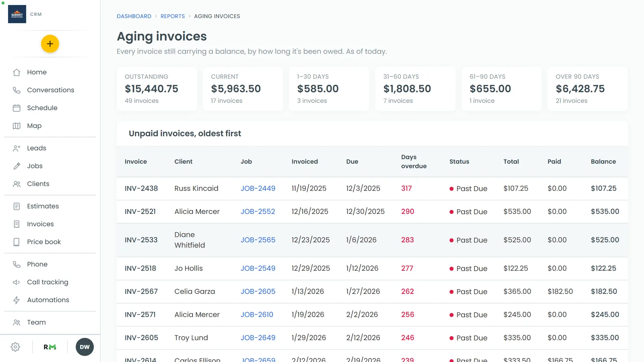
Task: Open job link JOB-2649
Action: point(258,338)
